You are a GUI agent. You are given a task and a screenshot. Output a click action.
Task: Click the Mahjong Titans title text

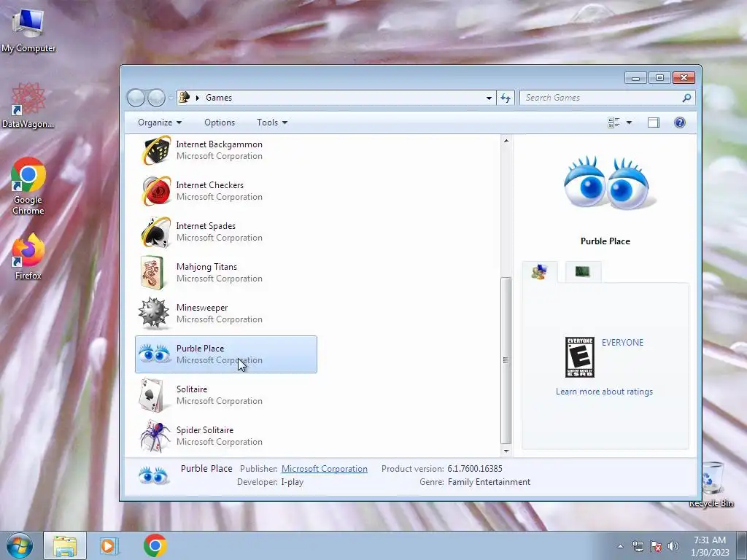206,267
